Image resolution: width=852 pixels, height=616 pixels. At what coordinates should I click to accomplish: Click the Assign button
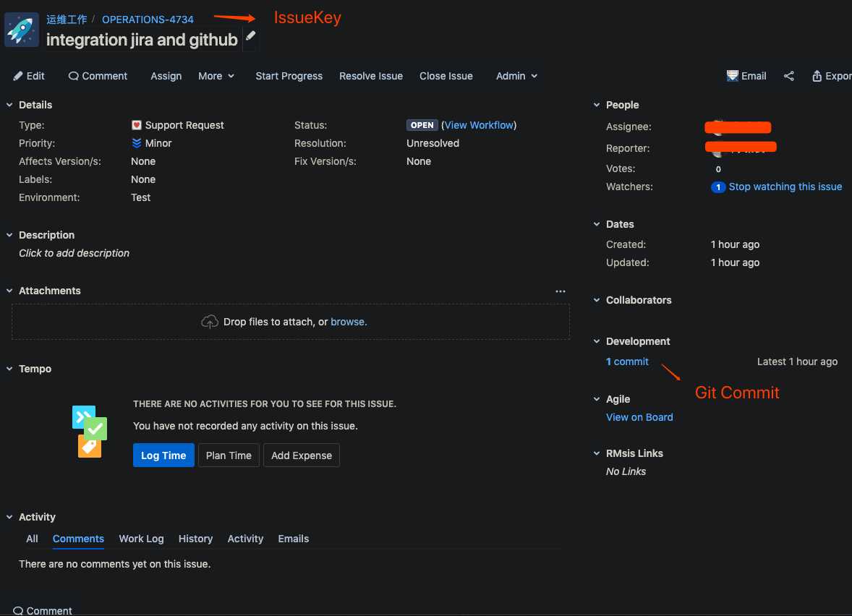coord(166,76)
